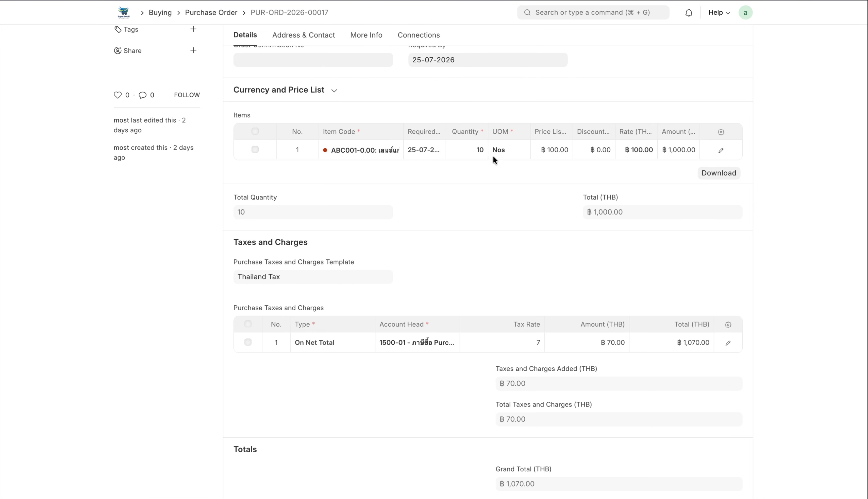Click the On Net Total type cell
Viewport: 868px width, 499px height.
click(x=333, y=342)
